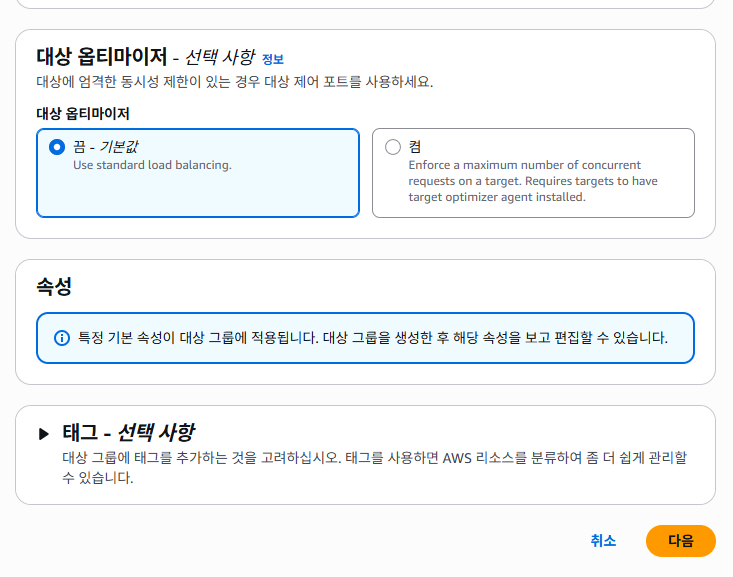Click the text 'Use standard load balancing.'
Image resolution: width=733 pixels, height=577 pixels.
pos(152,165)
